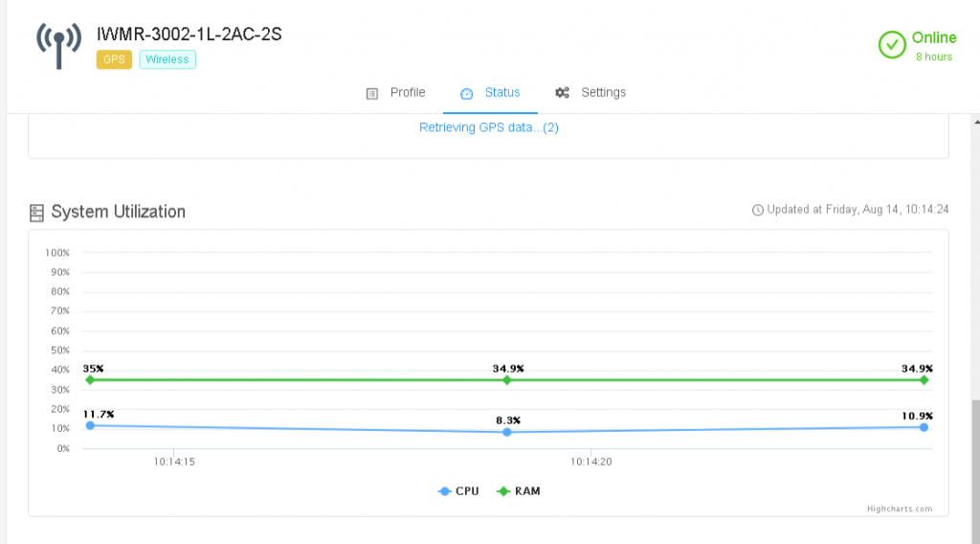Click the 8.3% CPU data point
The image size is (980, 544).
tap(507, 432)
